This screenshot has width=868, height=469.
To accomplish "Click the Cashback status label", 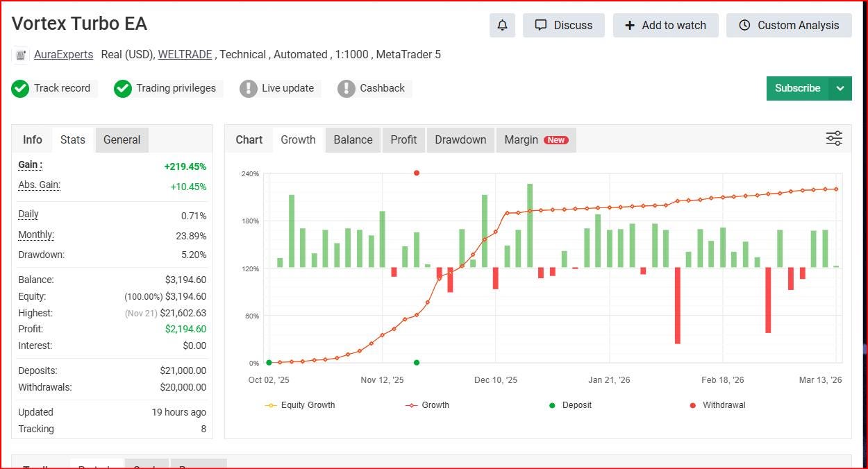I will pyautogui.click(x=382, y=88).
